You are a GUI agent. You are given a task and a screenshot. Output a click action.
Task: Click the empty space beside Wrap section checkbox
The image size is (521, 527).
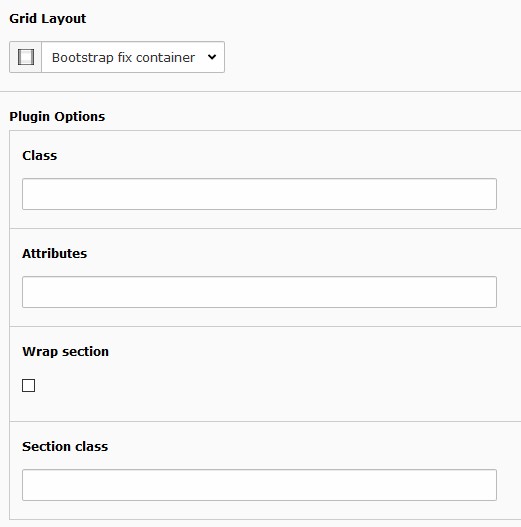click(x=269, y=386)
